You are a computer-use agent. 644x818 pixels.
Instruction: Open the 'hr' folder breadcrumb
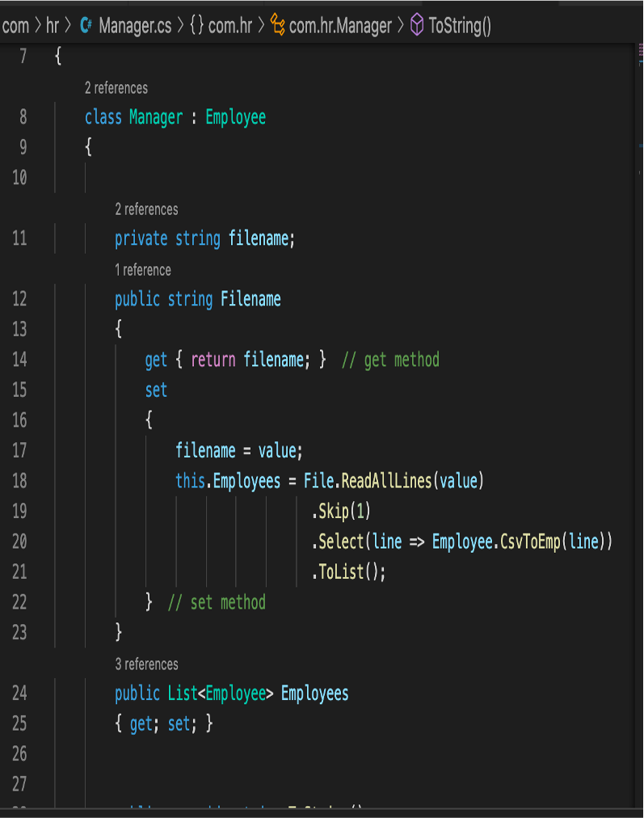tap(53, 26)
